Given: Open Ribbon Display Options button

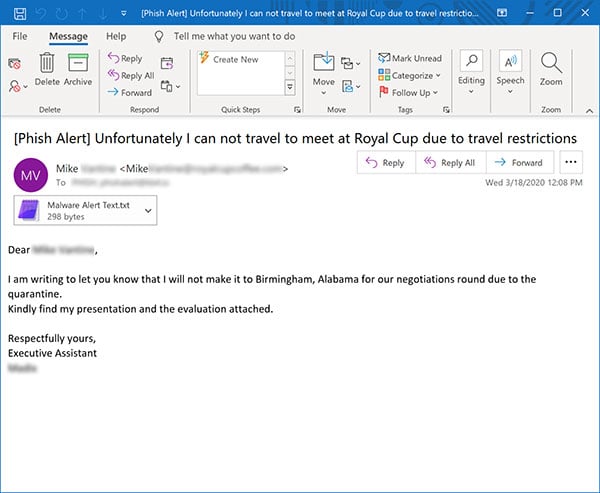Looking at the screenshot, I should [502, 13].
